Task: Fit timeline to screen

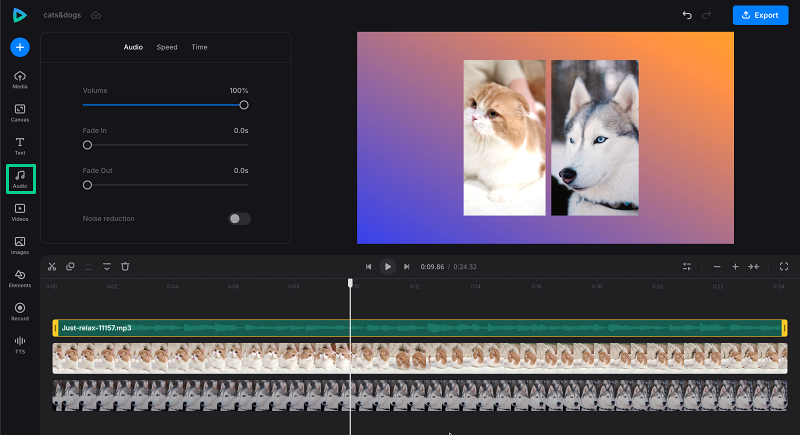Action: [x=754, y=267]
